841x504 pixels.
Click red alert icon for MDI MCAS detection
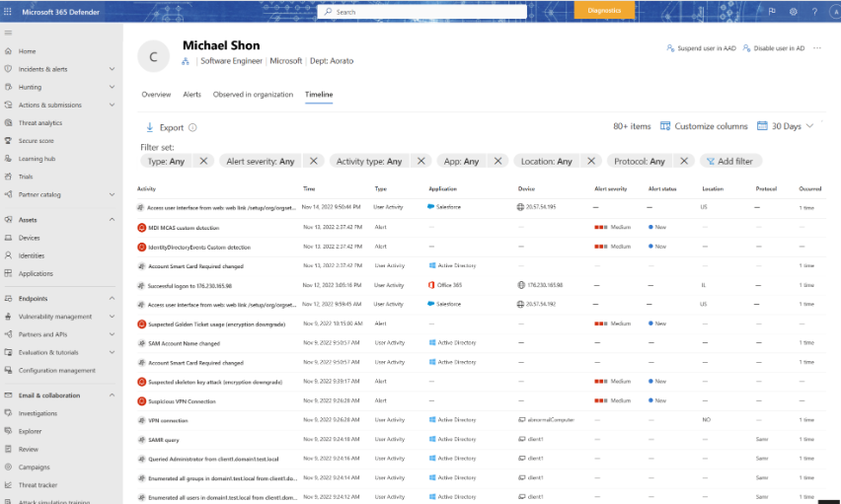pos(141,228)
